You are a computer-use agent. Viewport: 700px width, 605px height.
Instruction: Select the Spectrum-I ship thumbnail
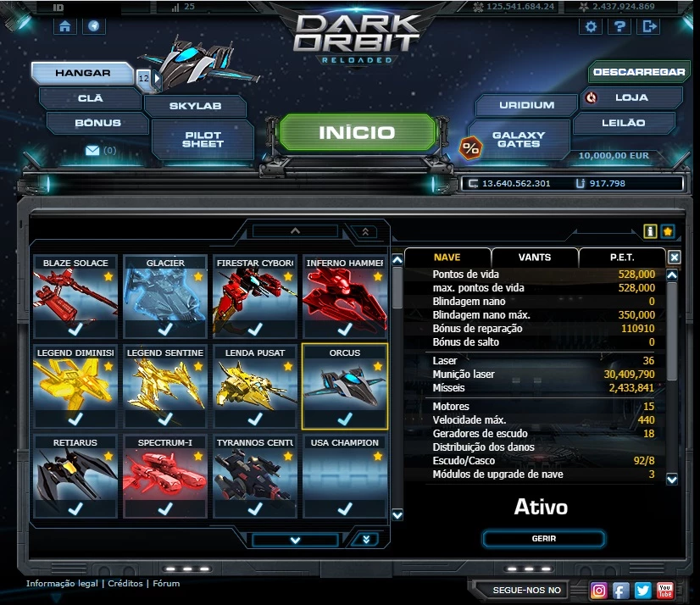coord(165,477)
